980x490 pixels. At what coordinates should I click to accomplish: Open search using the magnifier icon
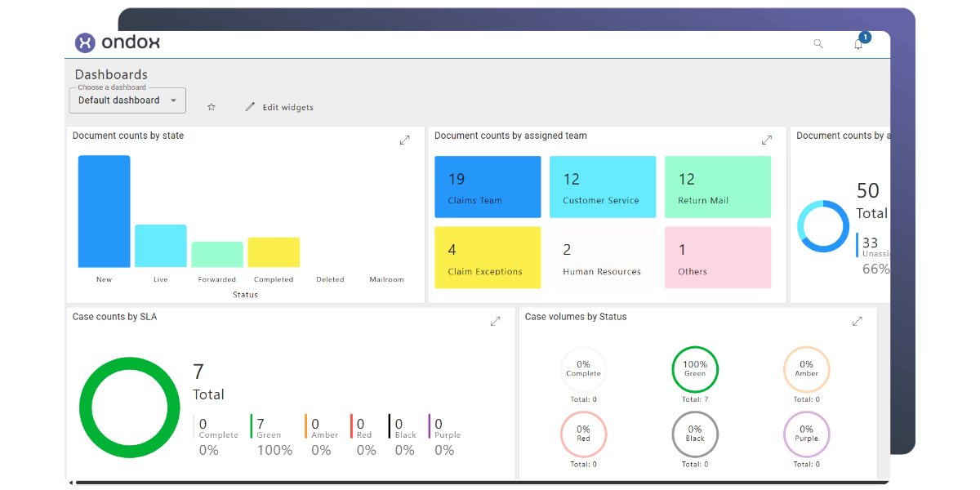click(818, 43)
